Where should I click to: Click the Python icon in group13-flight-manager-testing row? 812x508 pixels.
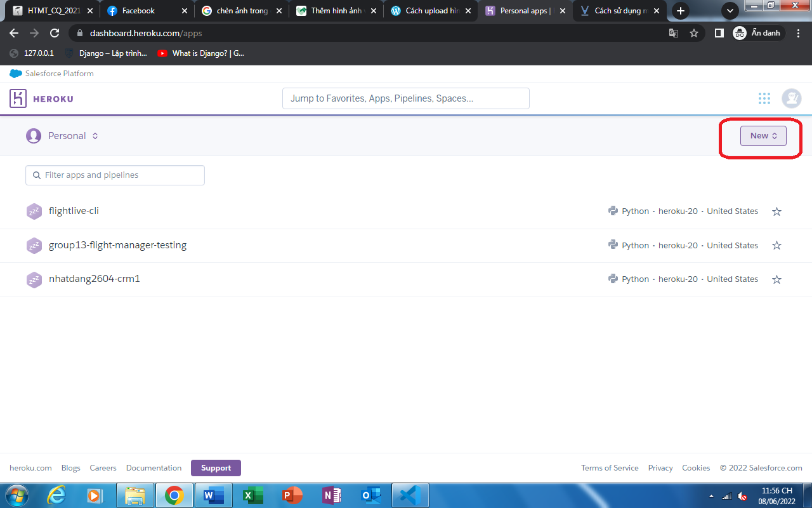[613, 245]
